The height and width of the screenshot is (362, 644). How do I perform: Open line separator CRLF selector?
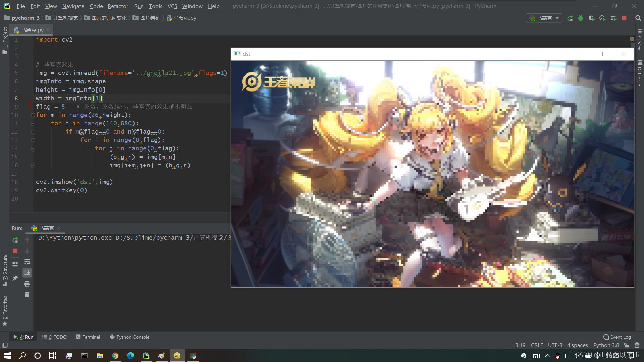[x=537, y=345]
